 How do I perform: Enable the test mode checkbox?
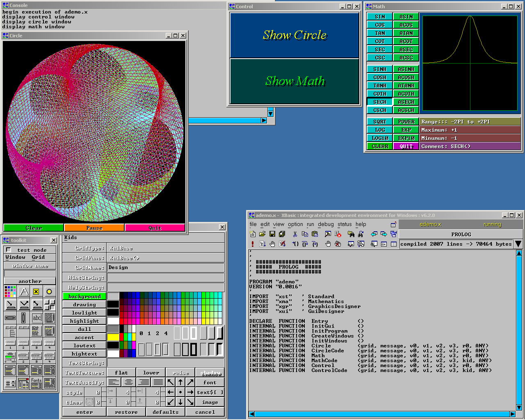point(9,250)
